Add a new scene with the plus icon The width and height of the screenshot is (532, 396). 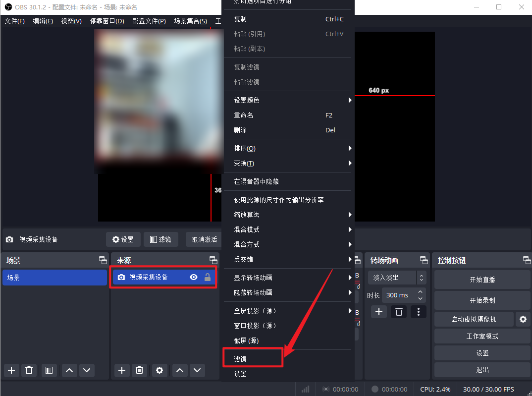11,370
